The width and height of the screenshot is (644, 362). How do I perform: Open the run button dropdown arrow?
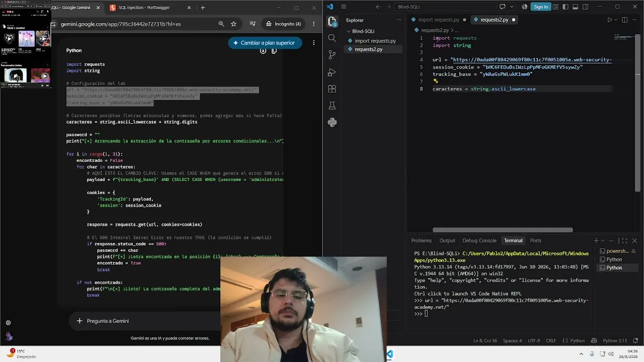[616, 20]
